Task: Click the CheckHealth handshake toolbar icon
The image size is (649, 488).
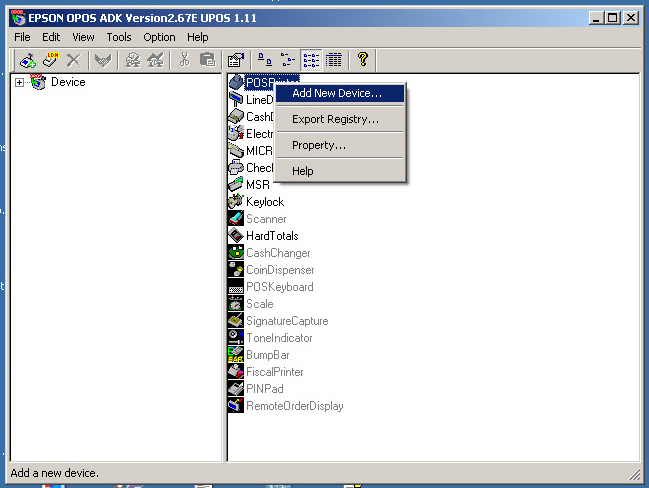Action: click(103, 60)
